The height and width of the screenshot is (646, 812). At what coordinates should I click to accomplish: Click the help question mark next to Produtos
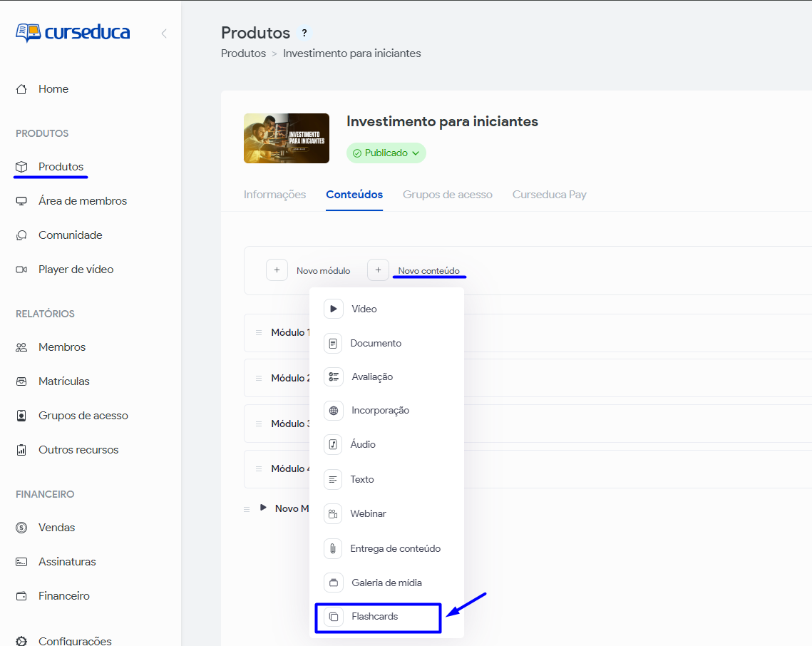[x=304, y=33]
